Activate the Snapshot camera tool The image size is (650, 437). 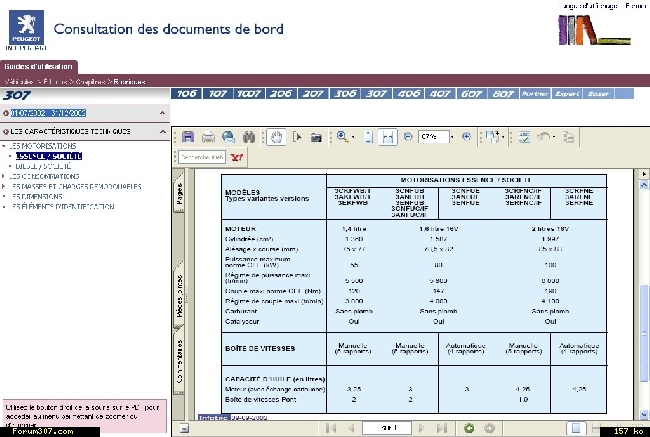(x=316, y=137)
